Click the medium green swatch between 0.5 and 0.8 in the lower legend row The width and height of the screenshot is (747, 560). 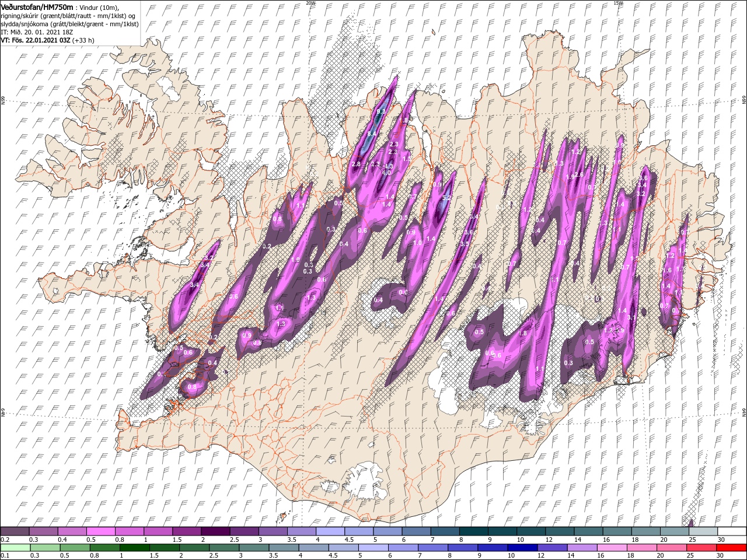75,548
